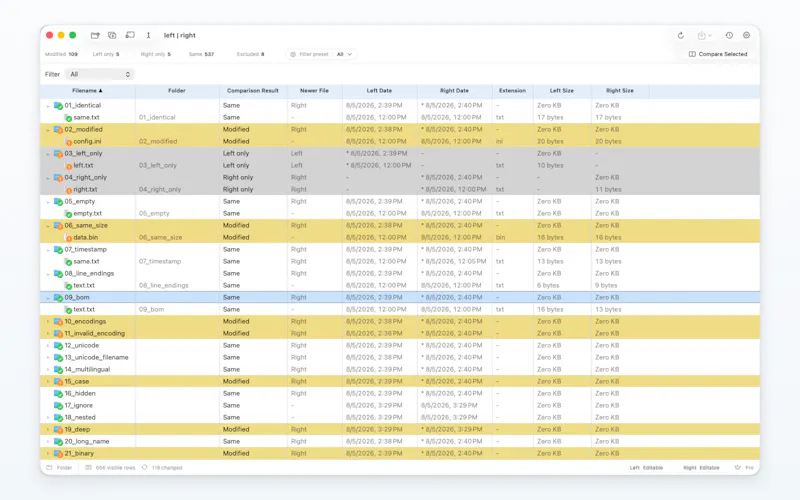Click folder icon of 14_multilingual
Viewport: 800px width, 500px height.
click(x=58, y=369)
